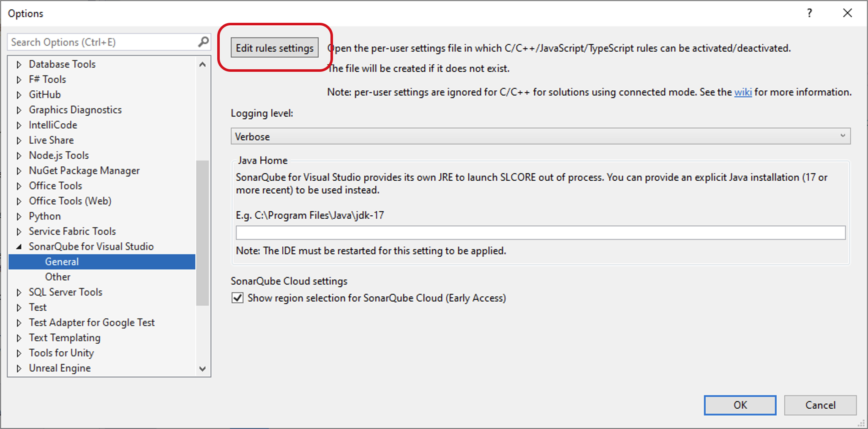Viewport: 868px width, 429px height.
Task: Click the up arrow on the tree scrollbar
Action: coord(202,64)
